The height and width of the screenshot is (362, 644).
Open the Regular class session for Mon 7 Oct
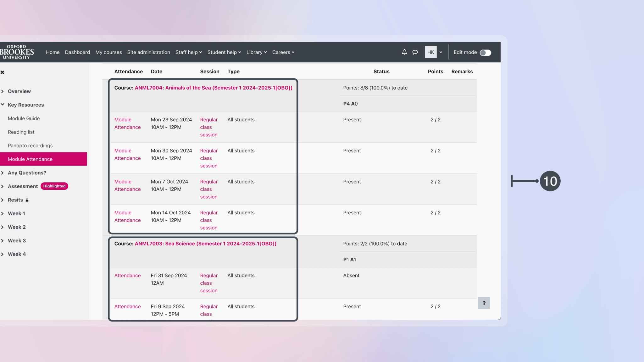[x=208, y=189]
